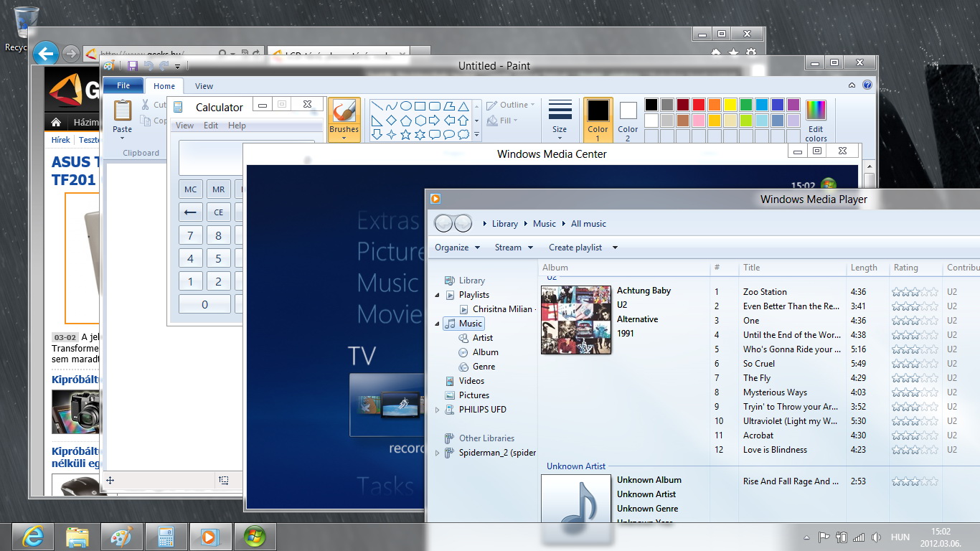980x551 pixels.
Task: Open File Explorer from the taskbar
Action: click(77, 537)
